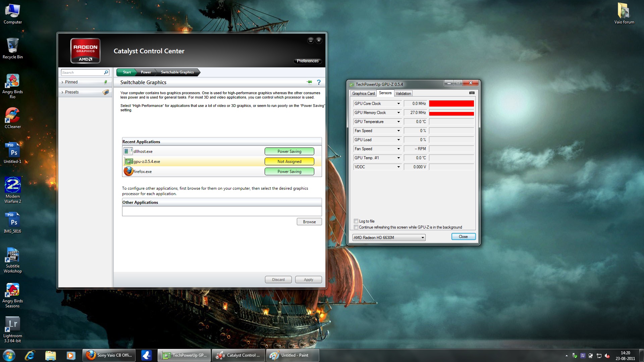Click the GPU-Z camera screenshot icon
Image resolution: width=644 pixels, height=362 pixels.
[x=472, y=93]
